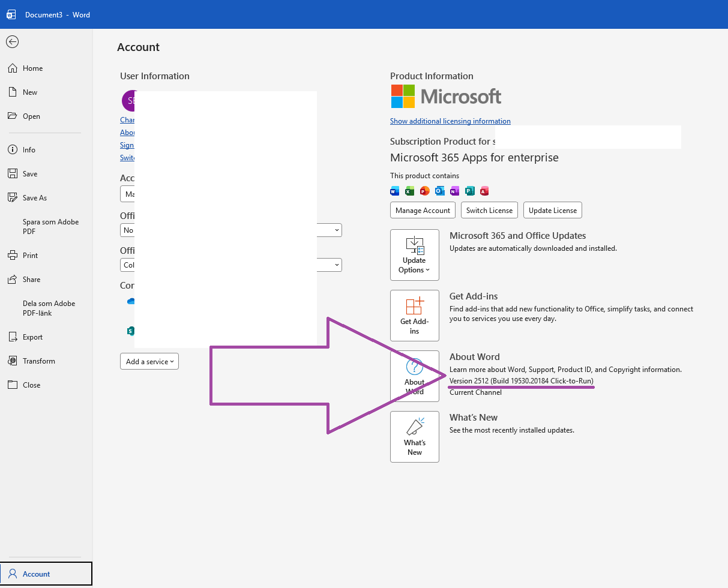
Task: Click text See the most recently installed updates
Action: click(512, 430)
